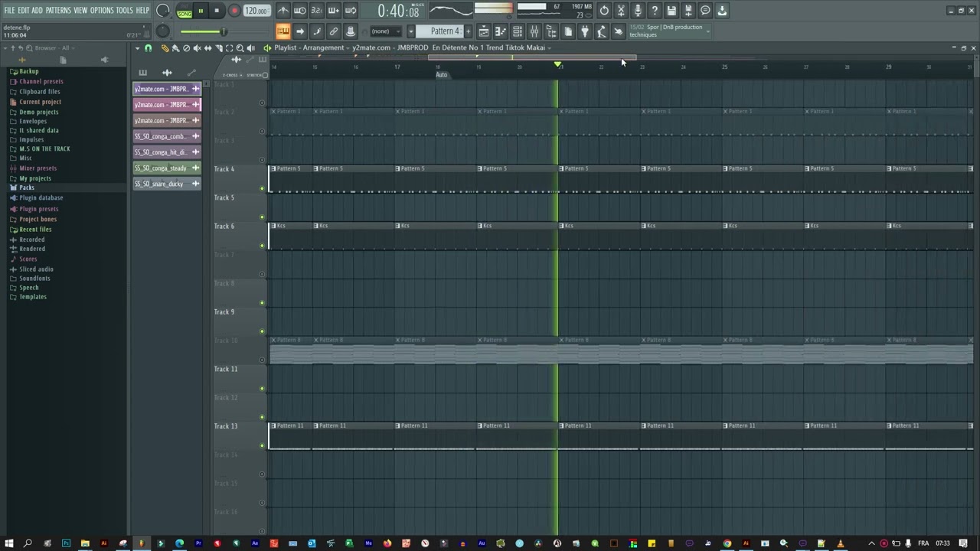Screen dimensions: 980x551
Task: Toggle the loop recording icon
Action: click(x=351, y=11)
